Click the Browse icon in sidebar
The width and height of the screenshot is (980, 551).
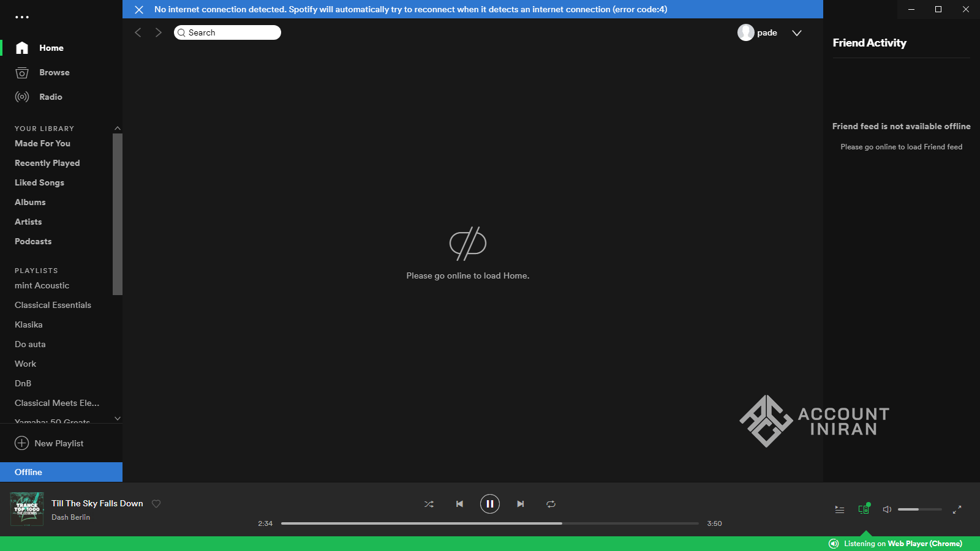(x=22, y=72)
